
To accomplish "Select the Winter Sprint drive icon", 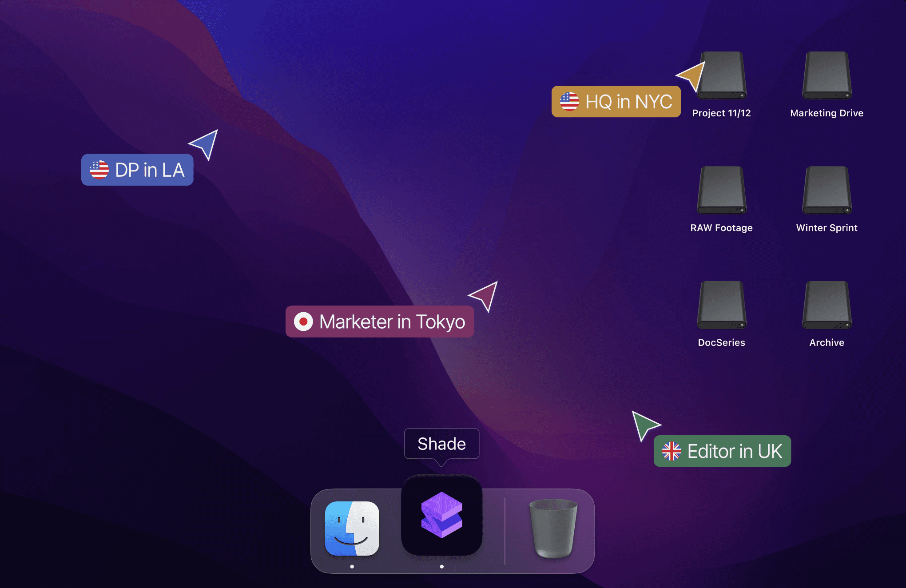I will point(827,191).
